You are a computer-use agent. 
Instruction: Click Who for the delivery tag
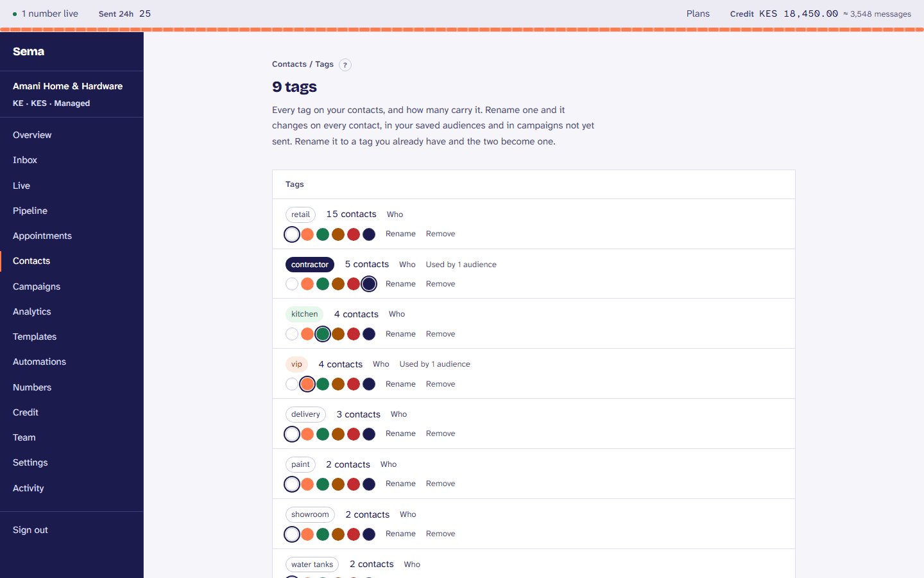(x=399, y=414)
